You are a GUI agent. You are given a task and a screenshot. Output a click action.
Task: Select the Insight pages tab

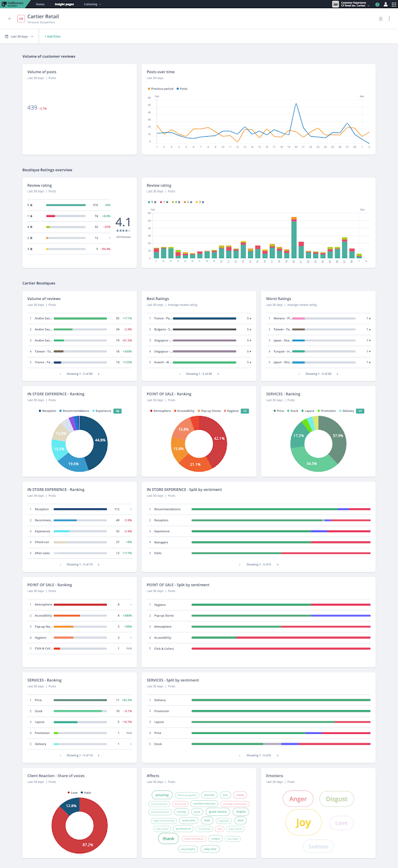[x=64, y=4]
